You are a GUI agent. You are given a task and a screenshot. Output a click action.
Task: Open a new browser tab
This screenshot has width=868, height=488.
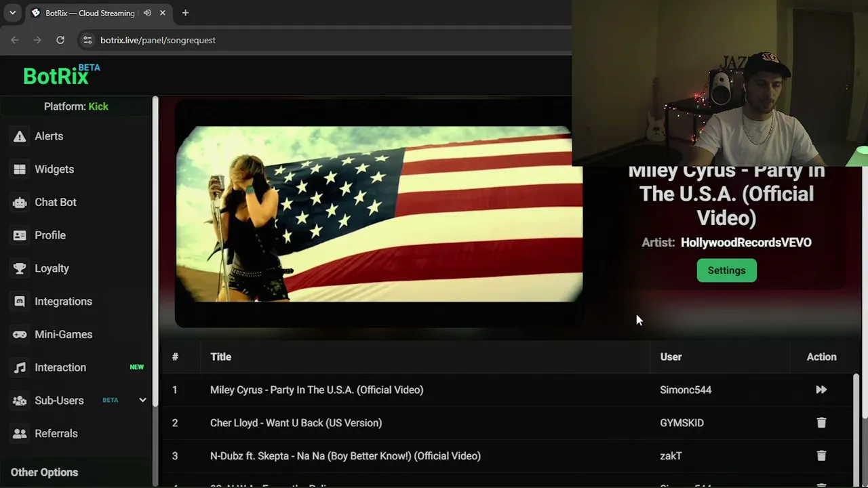click(x=185, y=13)
